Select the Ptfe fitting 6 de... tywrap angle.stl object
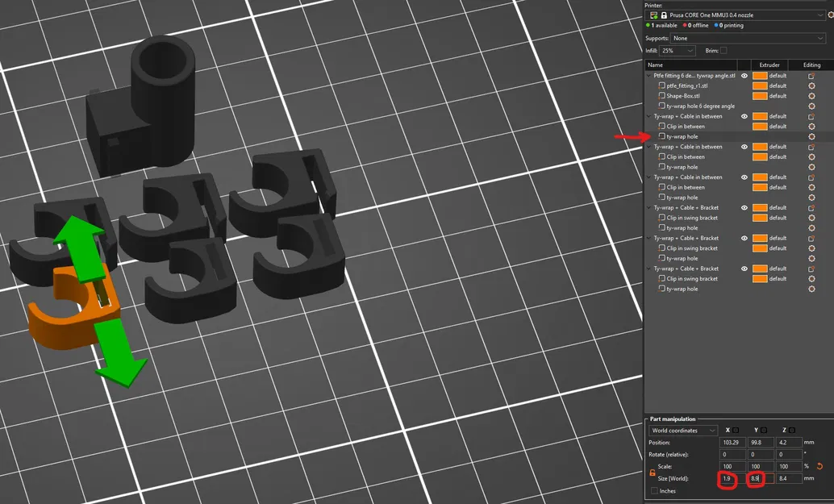 pyautogui.click(x=694, y=76)
